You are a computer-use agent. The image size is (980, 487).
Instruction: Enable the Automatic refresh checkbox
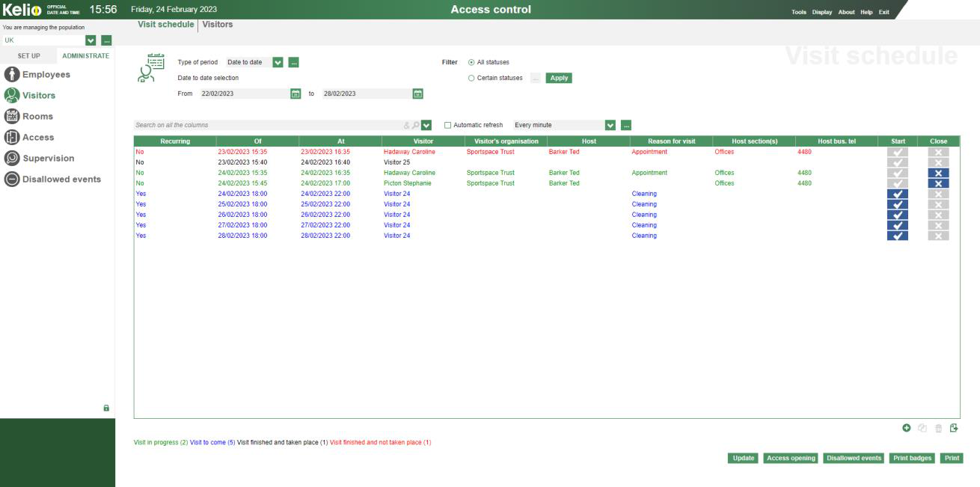[448, 125]
